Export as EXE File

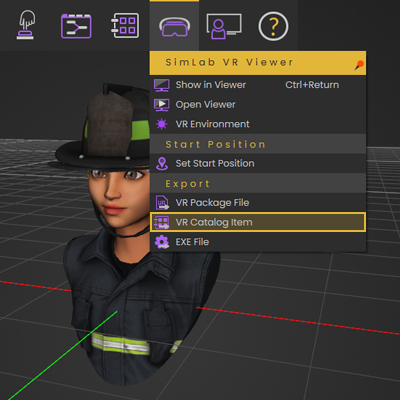click(258, 242)
